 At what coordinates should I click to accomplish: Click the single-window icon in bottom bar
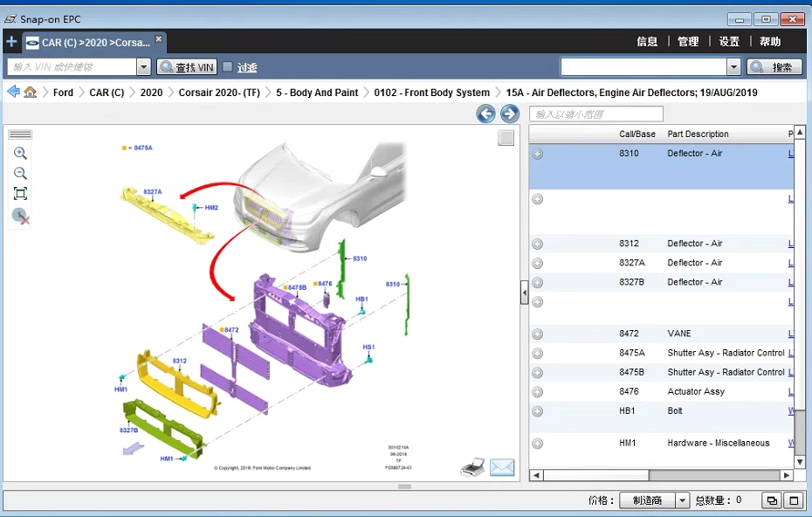pos(794,500)
